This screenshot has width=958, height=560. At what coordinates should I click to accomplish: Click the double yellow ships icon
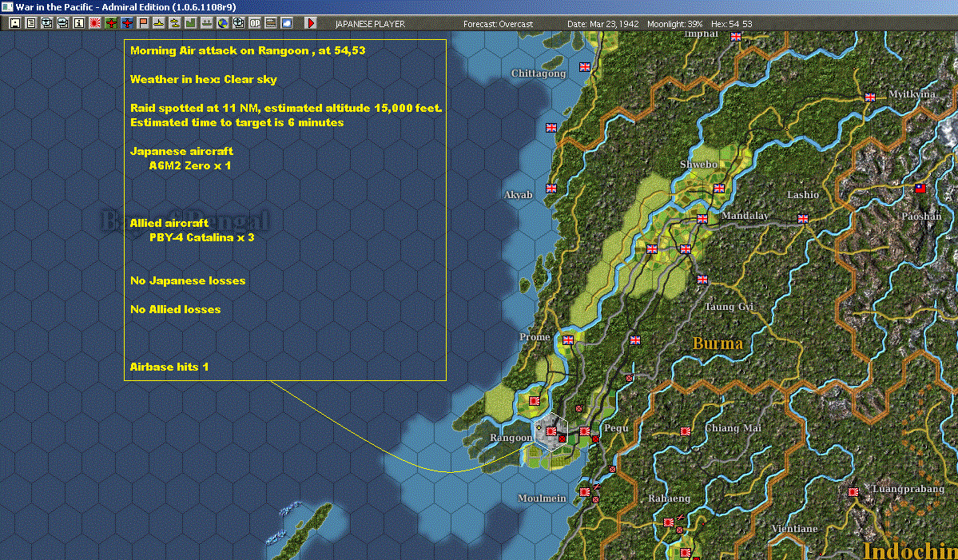[x=175, y=23]
